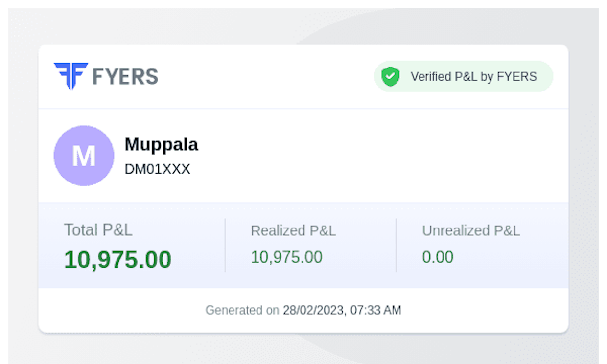This screenshot has height=364, width=607.
Task: Click the Total P&L label
Action: [98, 230]
